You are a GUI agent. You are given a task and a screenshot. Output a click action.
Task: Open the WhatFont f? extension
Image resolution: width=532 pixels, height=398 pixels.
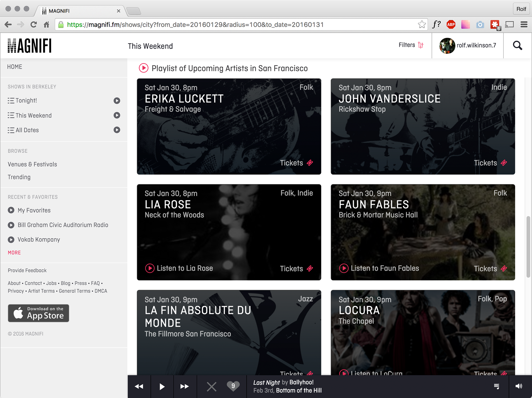[x=436, y=24]
